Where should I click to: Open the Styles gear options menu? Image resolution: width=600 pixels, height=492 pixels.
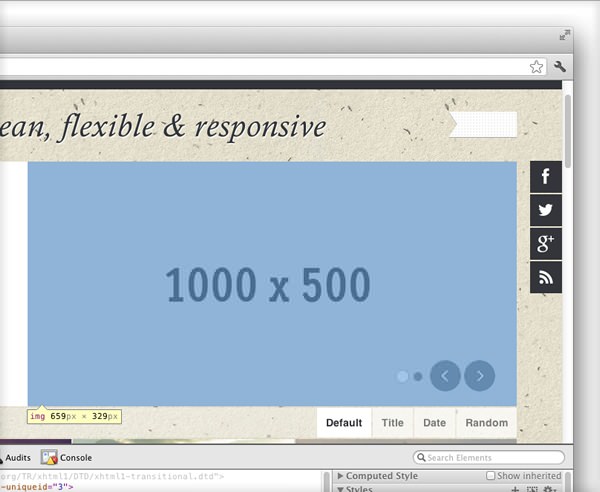pos(549,489)
